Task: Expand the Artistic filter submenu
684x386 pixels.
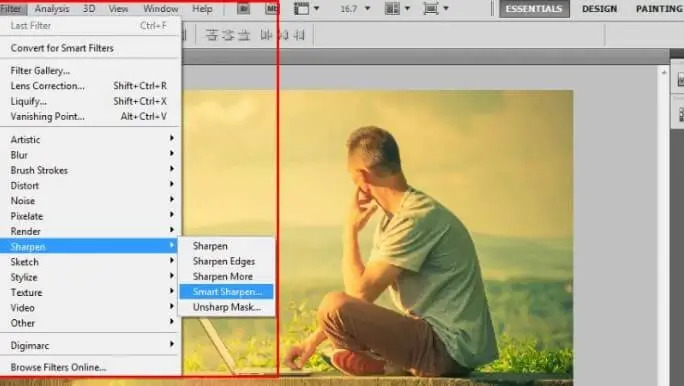Action: coord(90,140)
